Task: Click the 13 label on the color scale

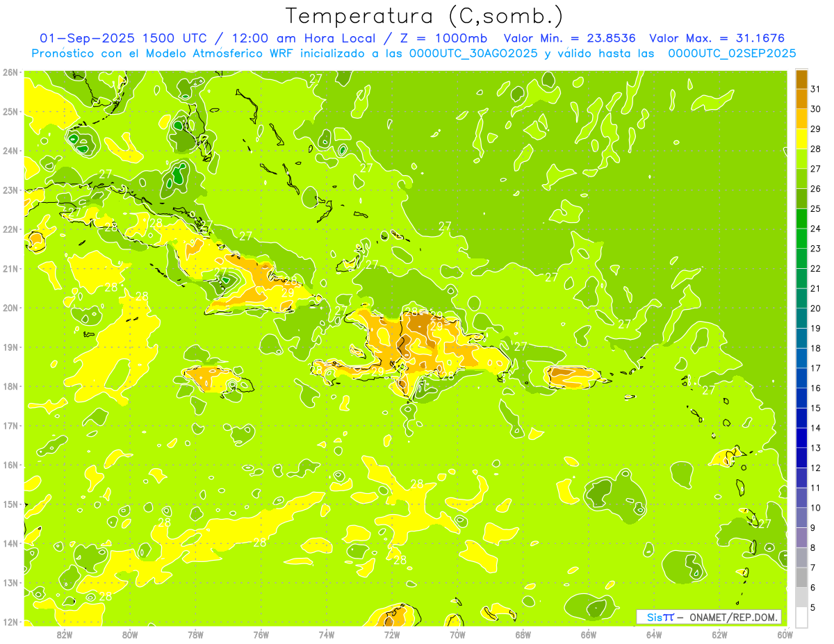Action: [815, 448]
